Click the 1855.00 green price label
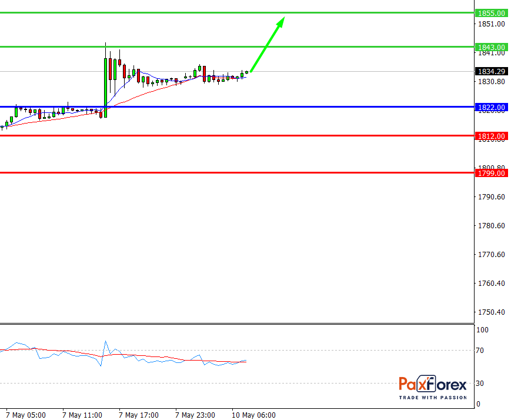 [x=492, y=13]
